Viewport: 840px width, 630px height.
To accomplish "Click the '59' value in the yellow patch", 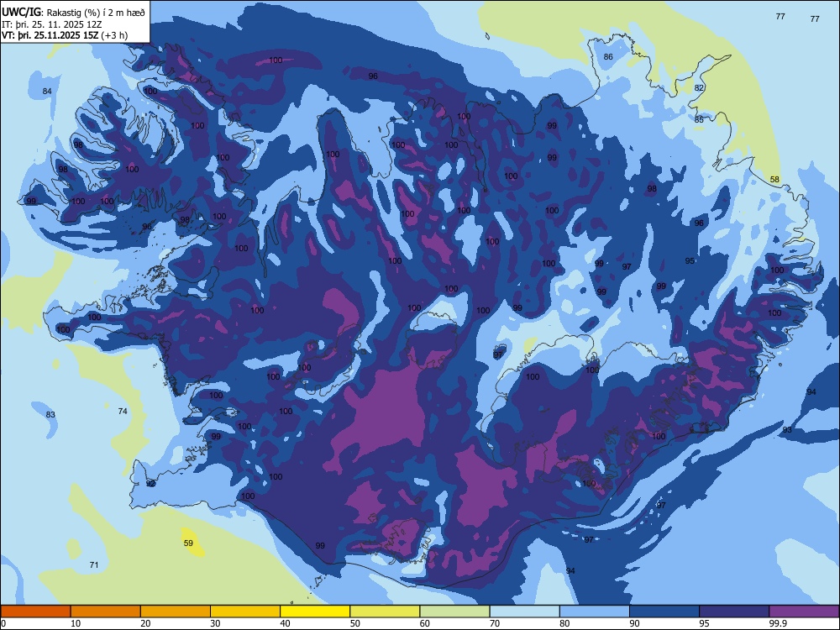I will tap(188, 543).
